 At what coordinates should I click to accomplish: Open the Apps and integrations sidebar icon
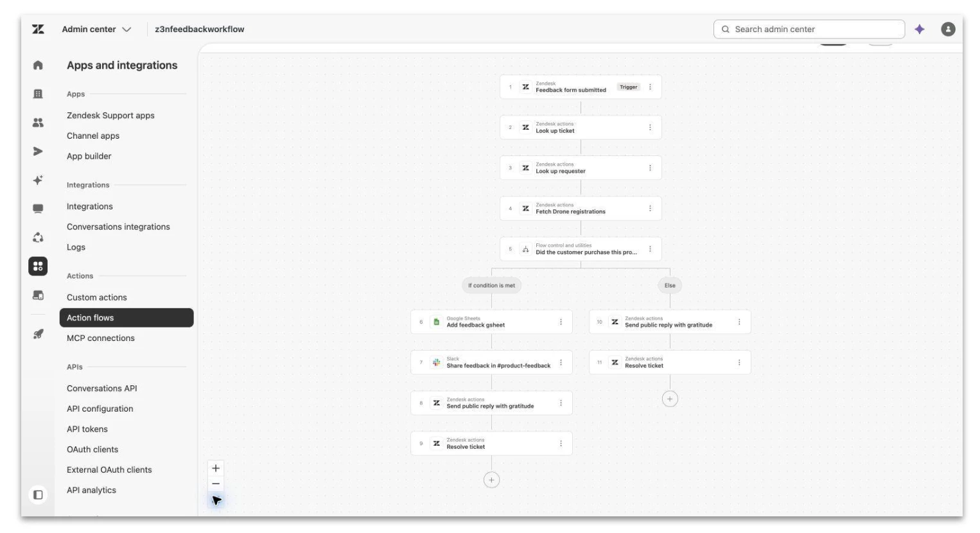point(38,266)
